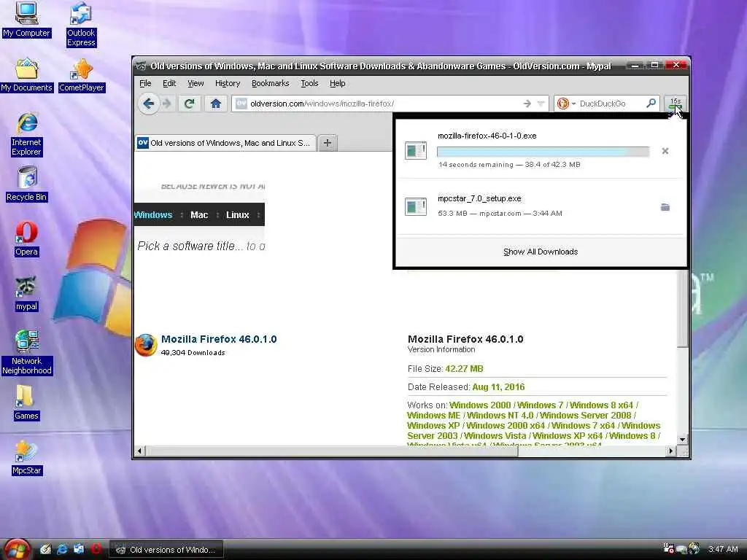The width and height of the screenshot is (747, 560).
Task: Open the Windows Start button
Action: tap(17, 549)
